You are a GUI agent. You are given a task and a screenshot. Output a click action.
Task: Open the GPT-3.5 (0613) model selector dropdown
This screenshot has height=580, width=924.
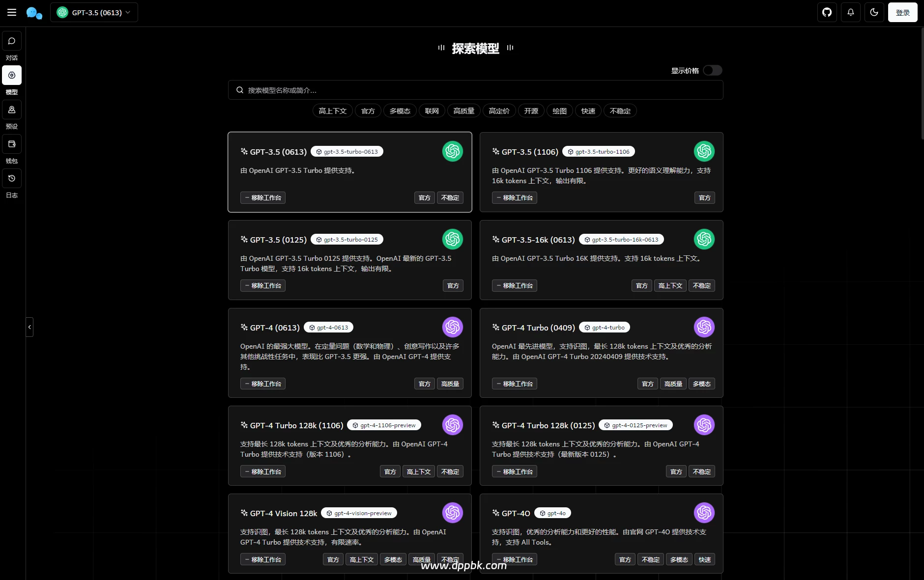click(94, 12)
